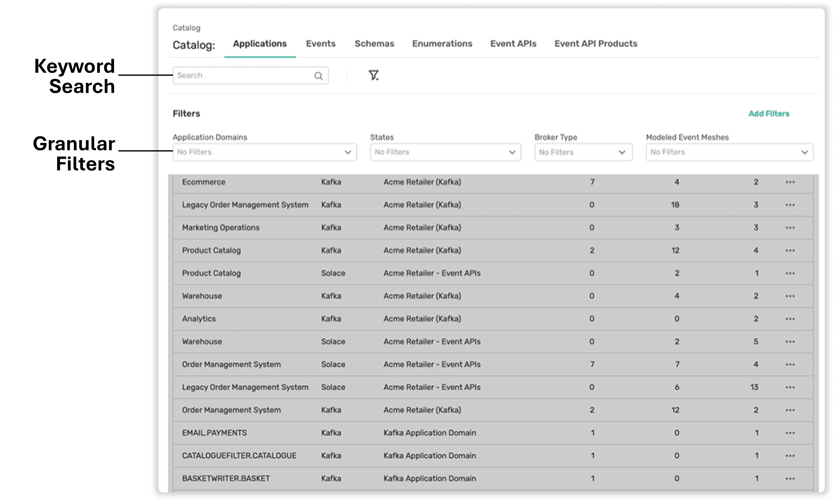This screenshot has height=504, width=839.
Task: Click Acme Retailer - Event APIs in Warehouse row
Action: (x=432, y=342)
